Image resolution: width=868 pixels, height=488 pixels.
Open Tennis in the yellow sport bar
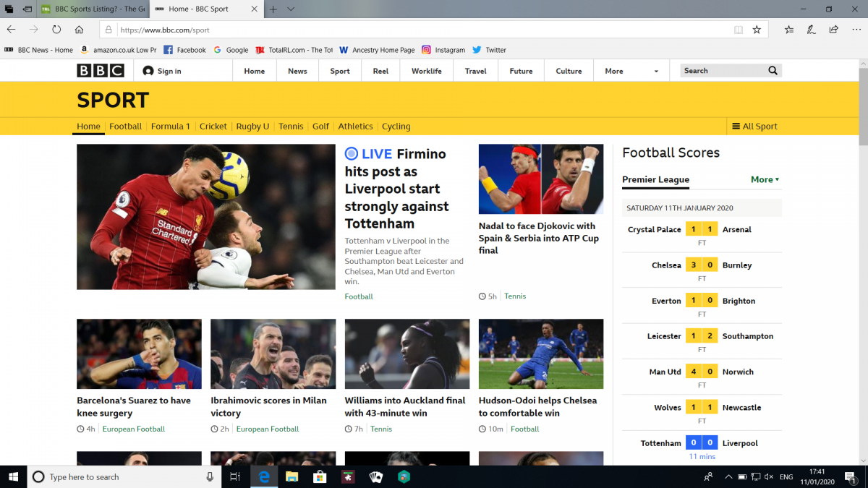pos(291,126)
